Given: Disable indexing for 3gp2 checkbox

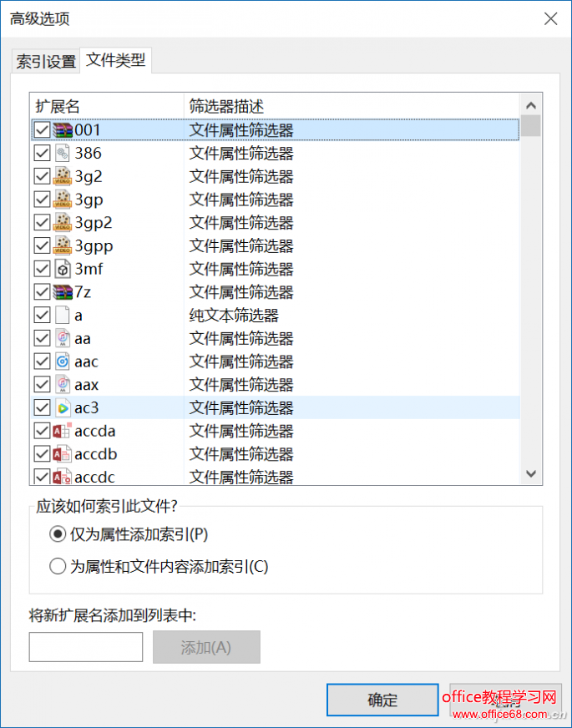Looking at the screenshot, I should tap(43, 222).
